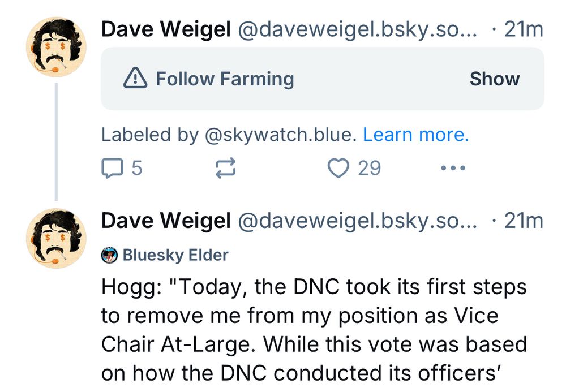The width and height of the screenshot is (566, 392).
Task: Repost using the repost arrows icon
Action: (225, 167)
